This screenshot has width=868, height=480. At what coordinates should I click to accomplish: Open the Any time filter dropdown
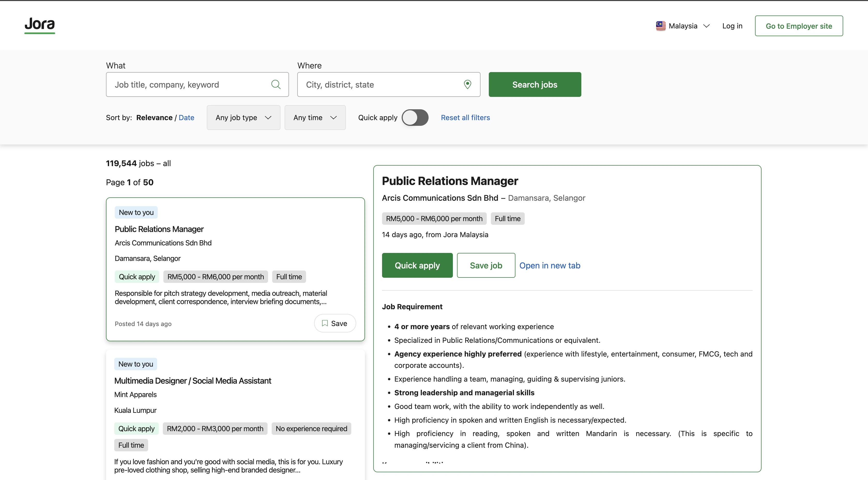click(x=315, y=118)
